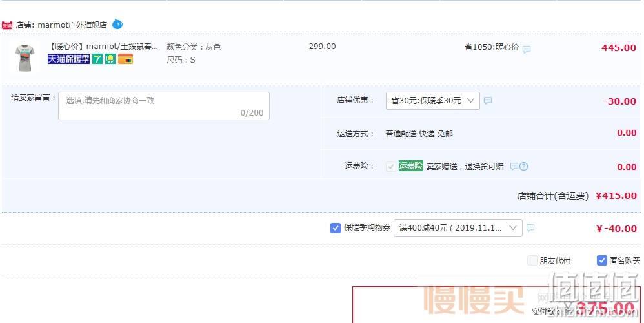
Task: Open the blue Wangwang chat icon
Action: pos(117,25)
